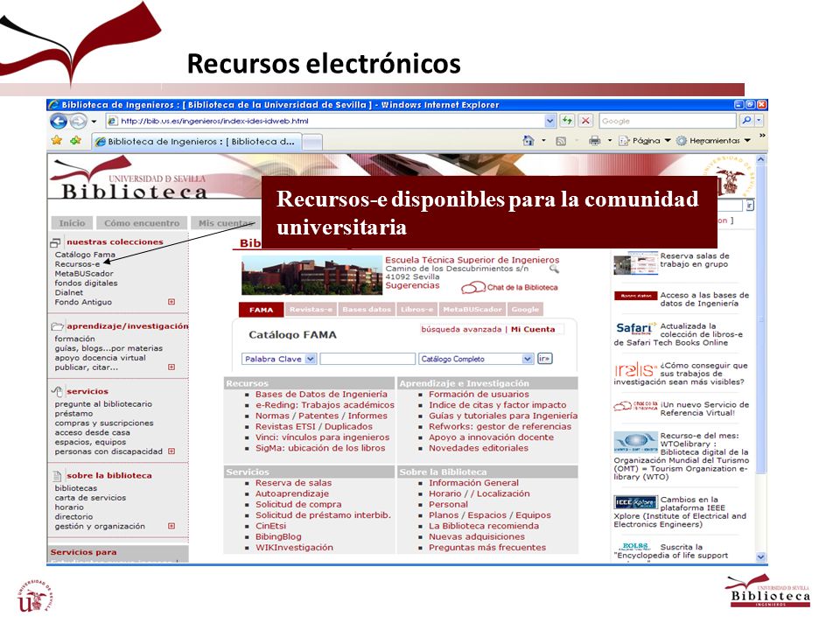Click the Google search box

668,121
